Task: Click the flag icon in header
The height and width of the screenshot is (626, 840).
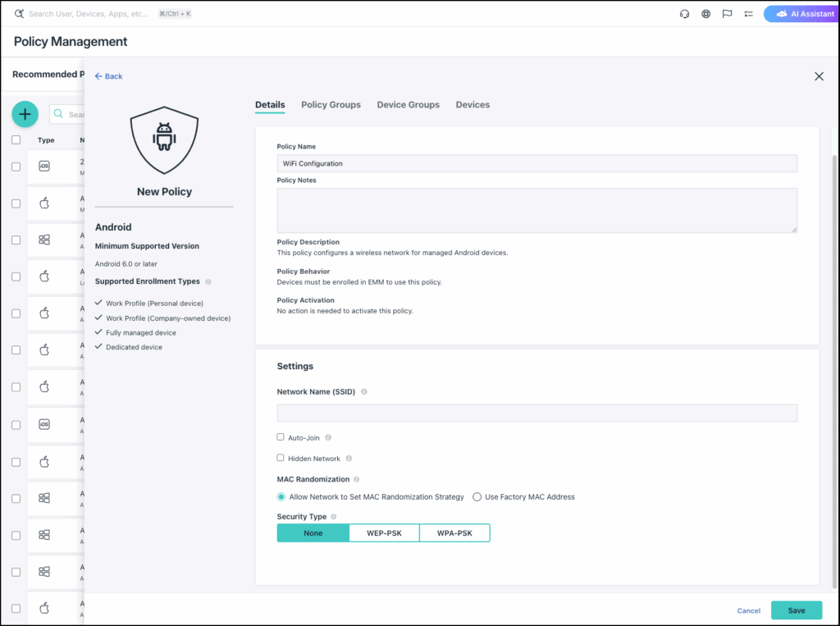Action: (x=727, y=14)
